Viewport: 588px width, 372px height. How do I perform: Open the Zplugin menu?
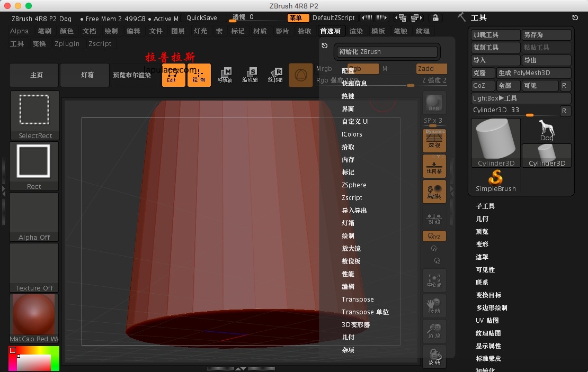pyautogui.click(x=67, y=43)
